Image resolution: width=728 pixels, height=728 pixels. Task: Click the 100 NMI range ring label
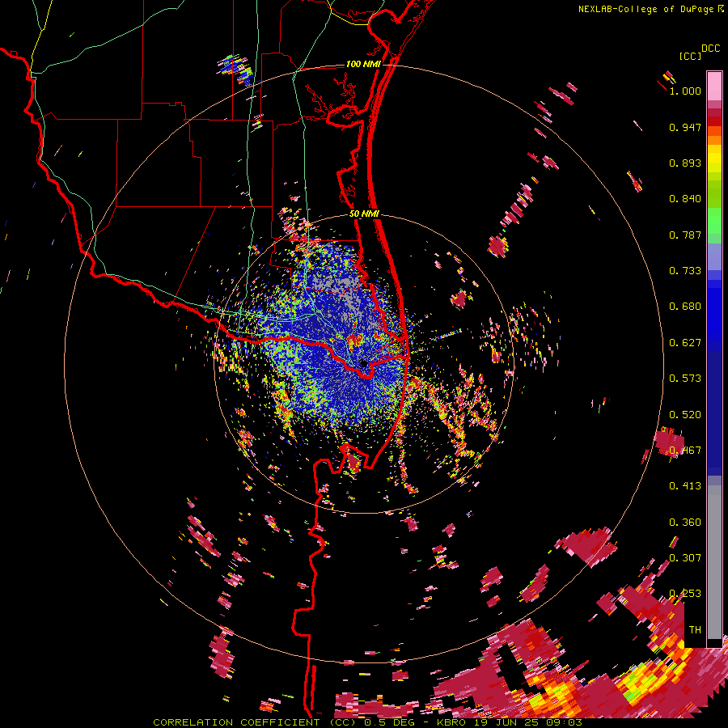point(363,64)
